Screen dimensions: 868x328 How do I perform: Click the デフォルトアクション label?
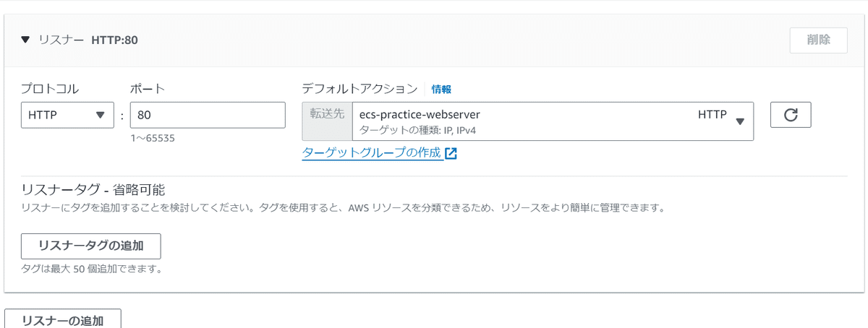click(x=359, y=89)
